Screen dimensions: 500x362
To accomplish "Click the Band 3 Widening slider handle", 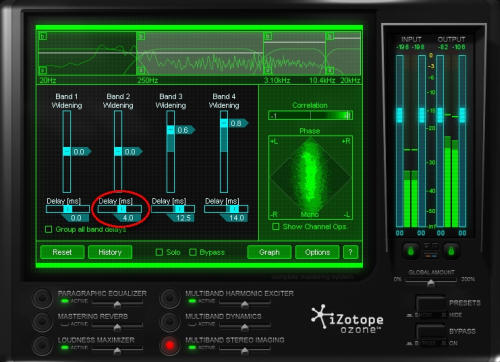I will click(171, 130).
